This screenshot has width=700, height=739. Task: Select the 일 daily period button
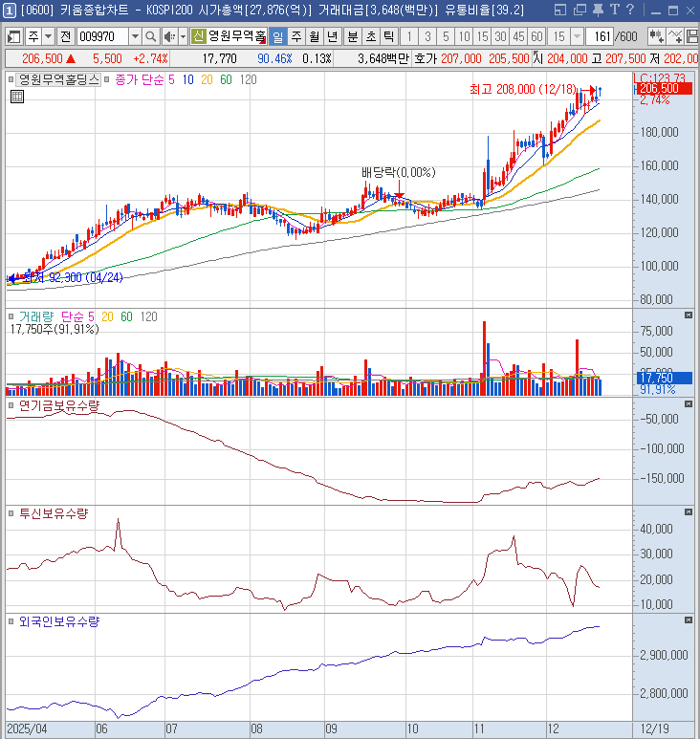277,36
